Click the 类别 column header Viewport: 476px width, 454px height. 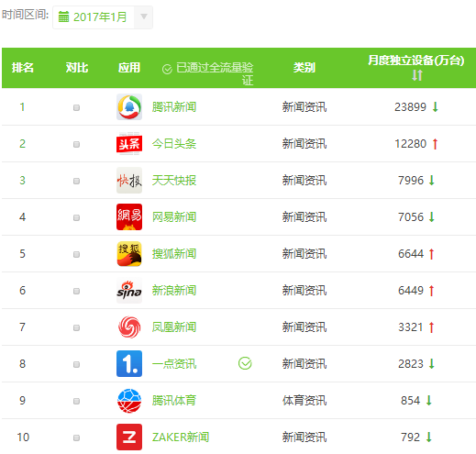[304, 68]
